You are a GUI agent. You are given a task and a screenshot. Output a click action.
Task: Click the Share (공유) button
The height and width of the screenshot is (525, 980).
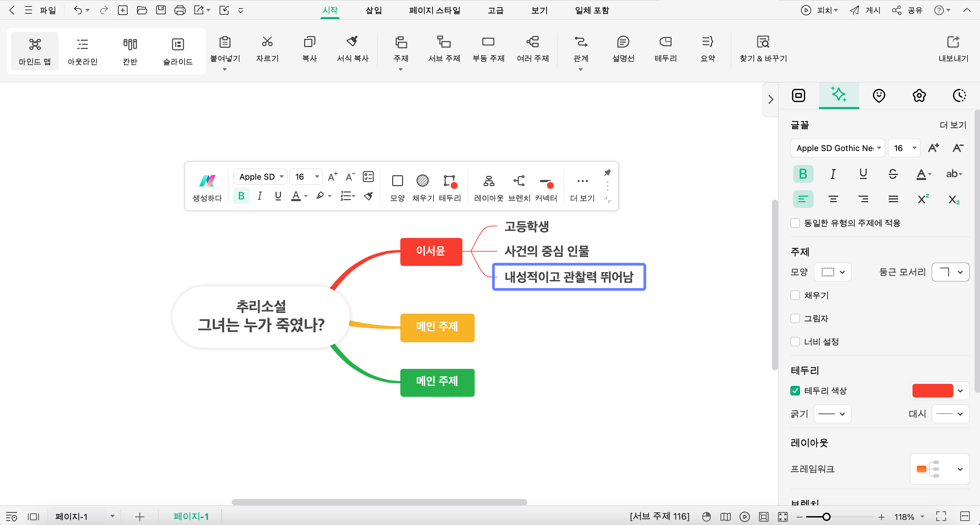[907, 10]
